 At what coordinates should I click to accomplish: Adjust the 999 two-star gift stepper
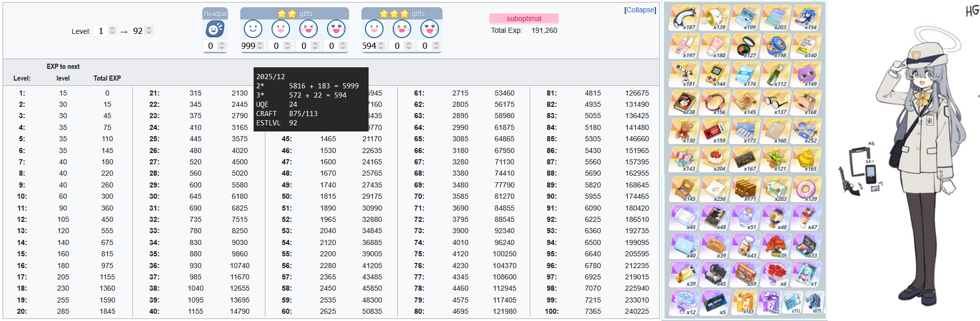pyautogui.click(x=260, y=46)
